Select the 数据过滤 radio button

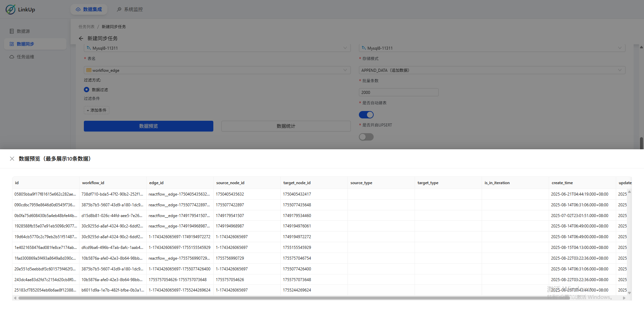point(87,90)
